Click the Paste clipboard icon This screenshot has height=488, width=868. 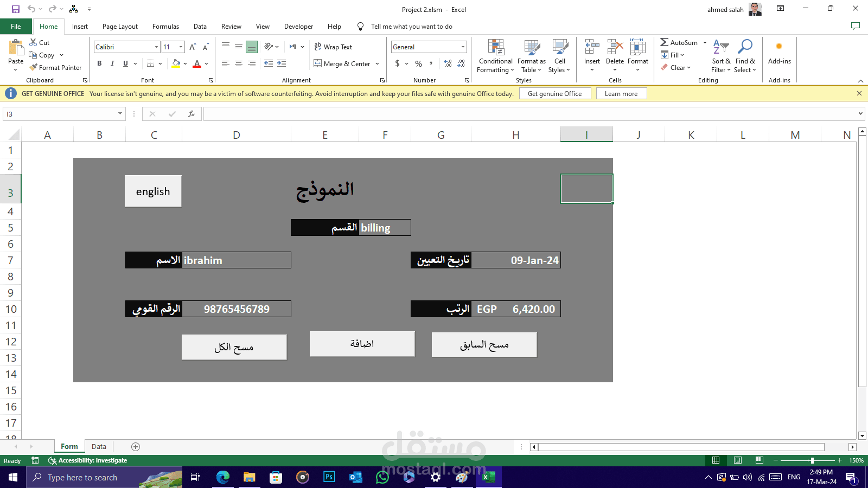[x=16, y=48]
